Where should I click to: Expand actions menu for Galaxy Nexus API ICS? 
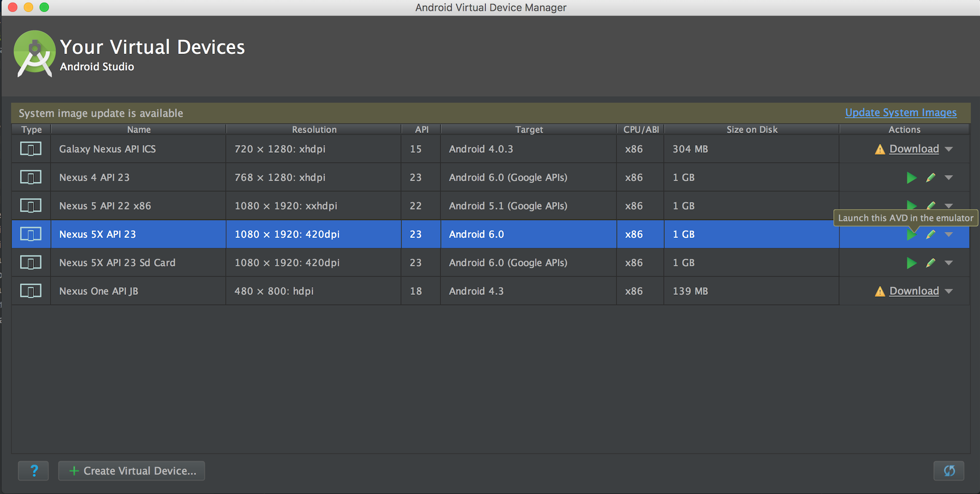(x=949, y=149)
